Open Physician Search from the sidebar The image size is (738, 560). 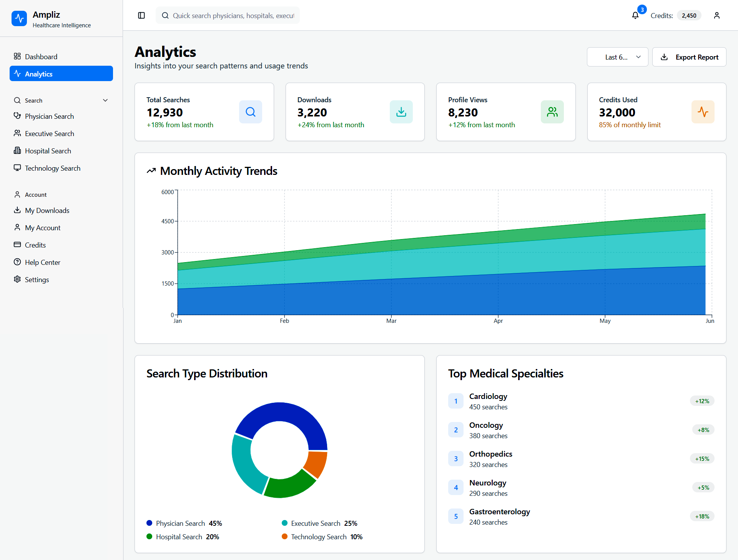click(49, 116)
